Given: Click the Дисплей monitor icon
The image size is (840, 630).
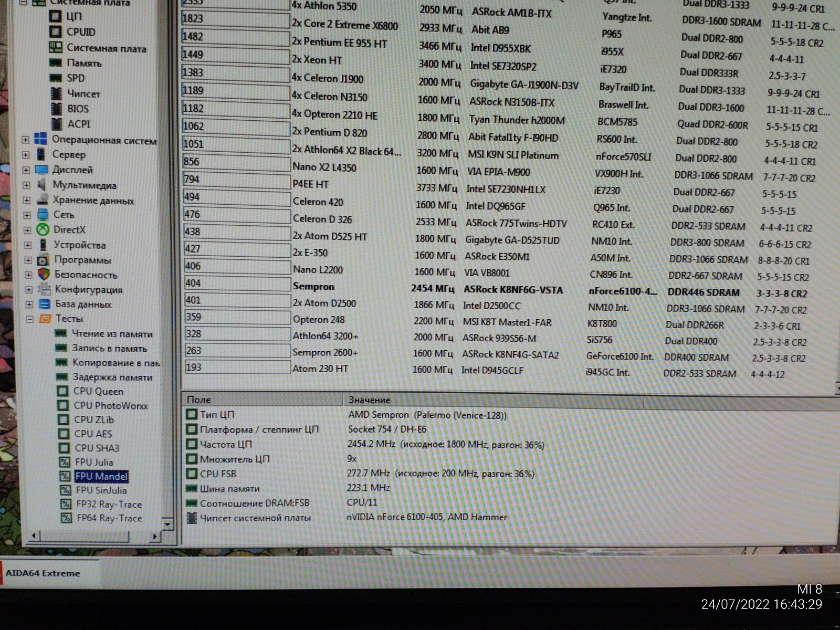Looking at the screenshot, I should pyautogui.click(x=41, y=170).
